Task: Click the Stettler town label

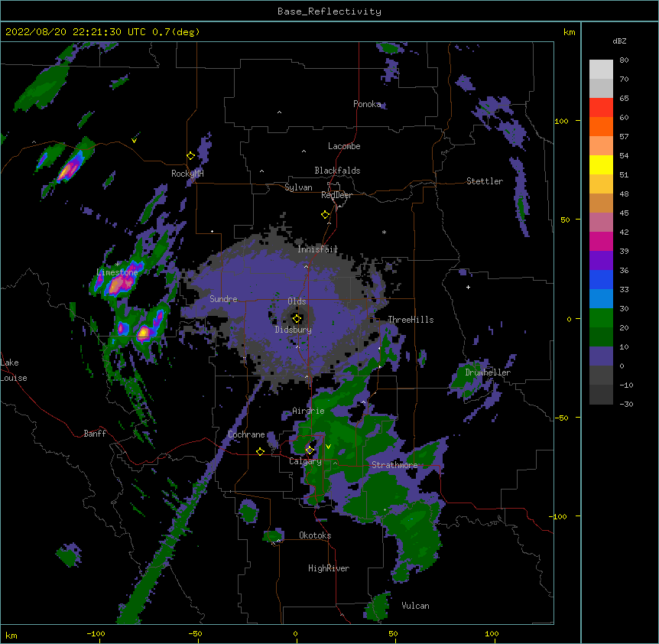Action: click(485, 181)
